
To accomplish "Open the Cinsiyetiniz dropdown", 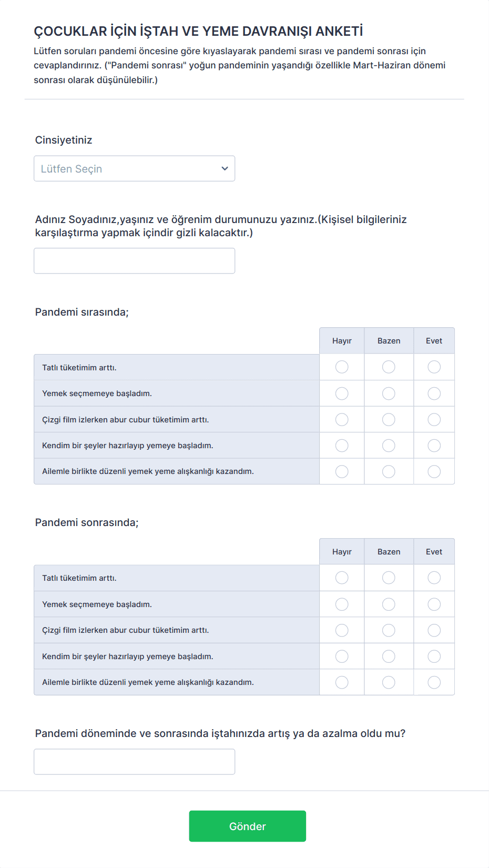I will point(134,168).
